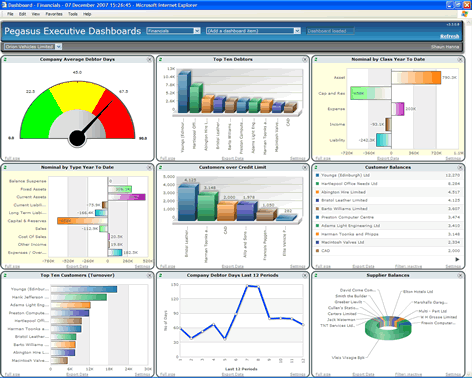Close the Top Ten Debtors panel
Image resolution: width=472 pixels, height=378 pixels.
[305, 60]
